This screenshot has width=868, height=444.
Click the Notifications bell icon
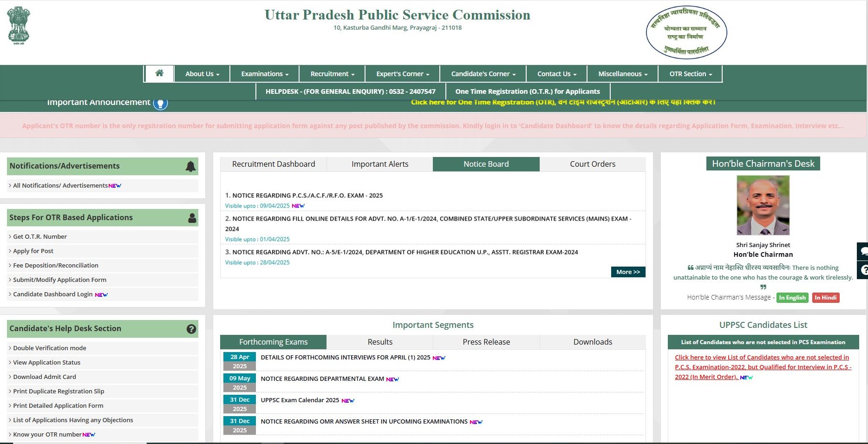pos(190,166)
